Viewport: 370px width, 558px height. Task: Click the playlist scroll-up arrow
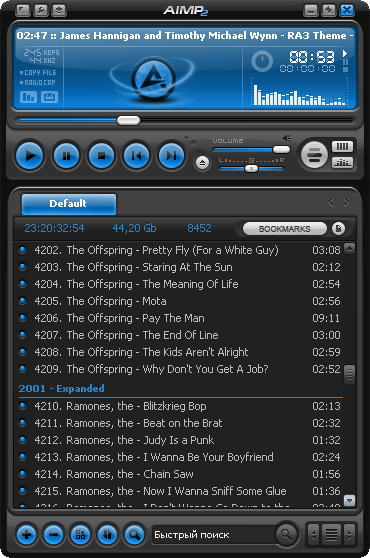pyautogui.click(x=350, y=248)
